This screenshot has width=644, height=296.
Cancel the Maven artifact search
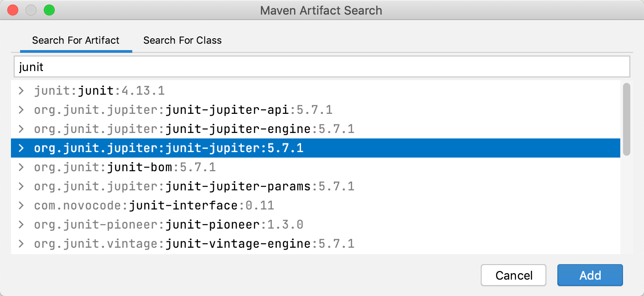click(x=513, y=275)
